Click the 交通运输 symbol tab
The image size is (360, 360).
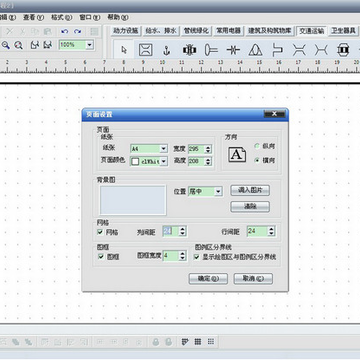[312, 31]
